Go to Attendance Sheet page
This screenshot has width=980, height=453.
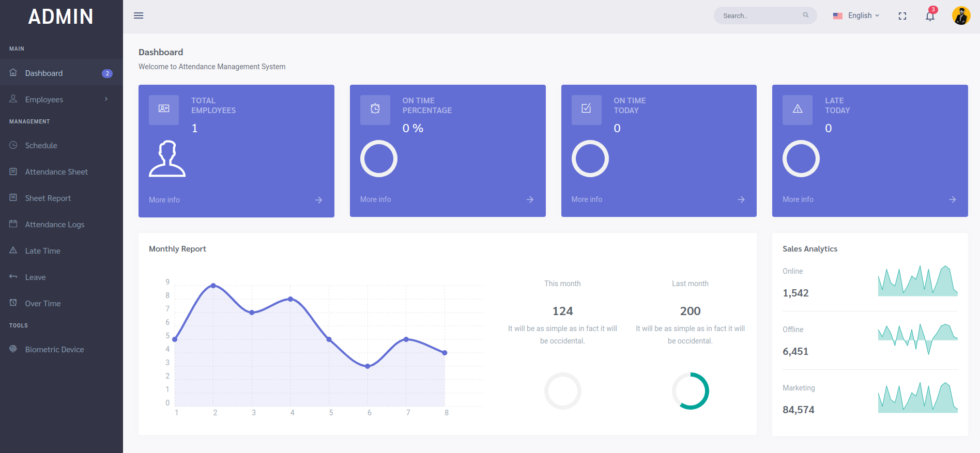pyautogui.click(x=56, y=172)
